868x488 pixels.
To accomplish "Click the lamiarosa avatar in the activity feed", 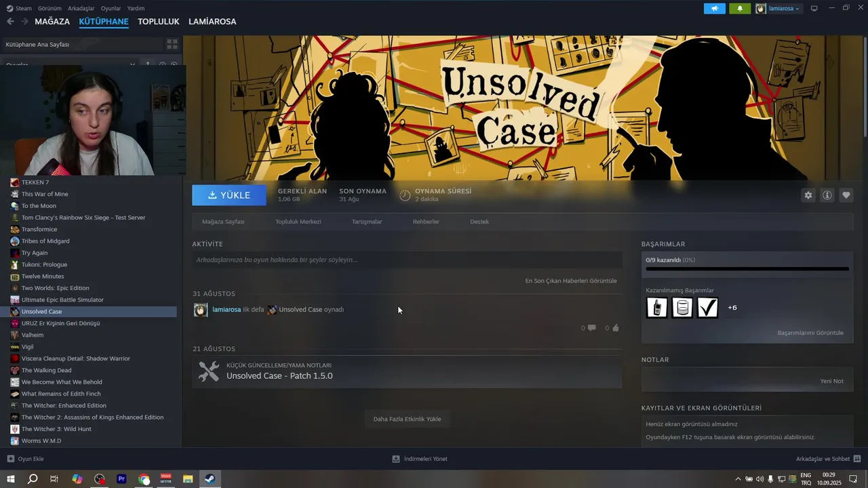I will click(x=201, y=310).
